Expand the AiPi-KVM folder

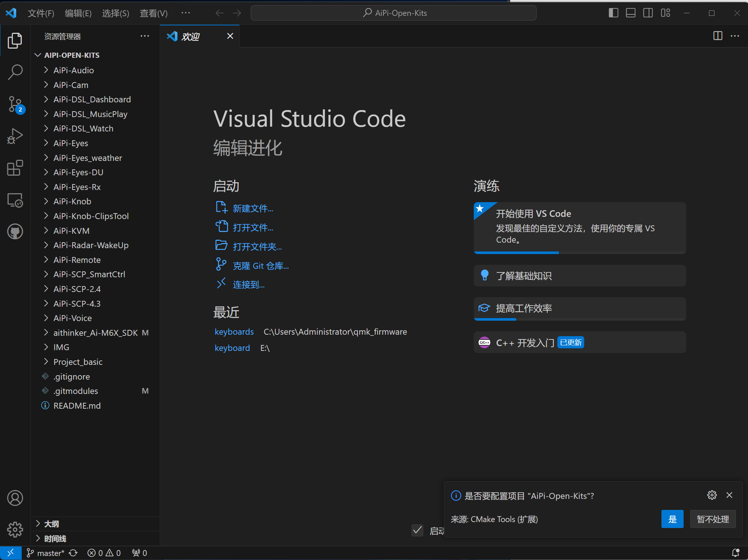(95, 231)
